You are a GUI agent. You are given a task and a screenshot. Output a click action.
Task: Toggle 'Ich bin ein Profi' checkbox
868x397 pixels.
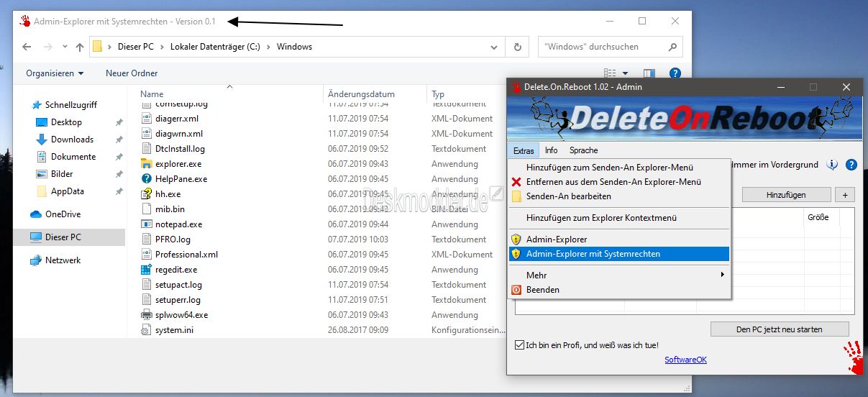pos(520,345)
